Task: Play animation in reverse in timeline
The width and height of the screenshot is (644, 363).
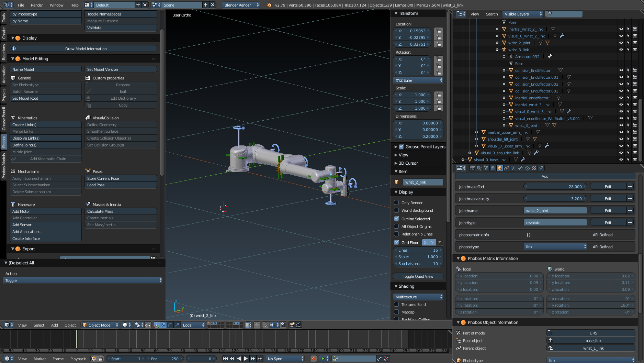Action: tap(239, 359)
